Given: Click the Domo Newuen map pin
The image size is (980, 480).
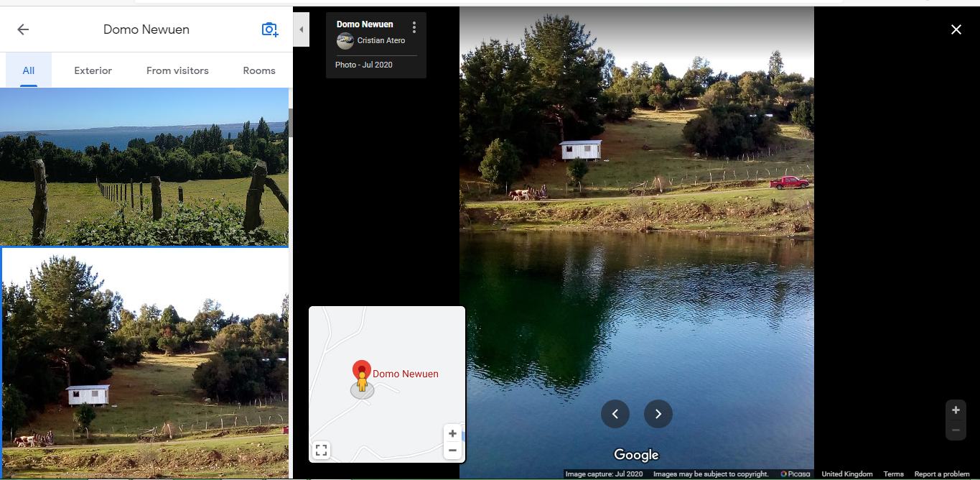Looking at the screenshot, I should tap(362, 370).
